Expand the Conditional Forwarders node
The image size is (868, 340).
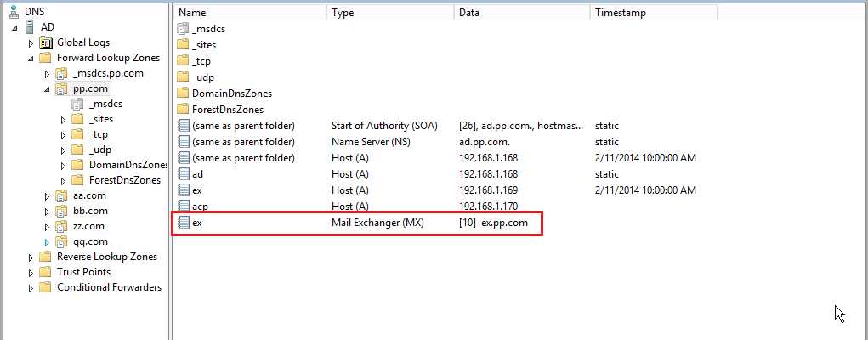click(x=31, y=287)
